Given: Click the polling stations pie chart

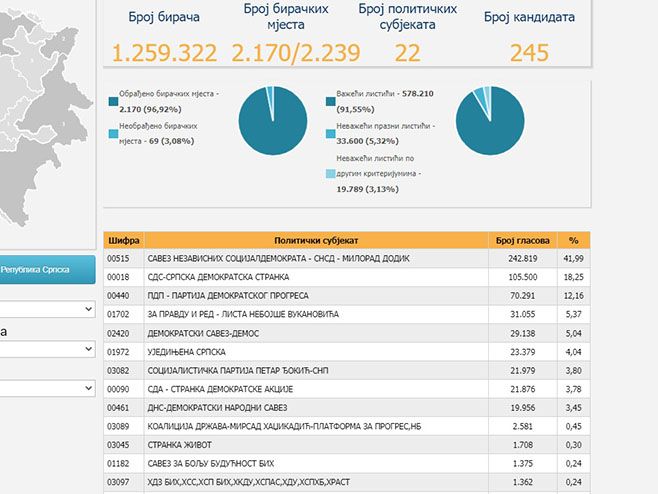Looking at the screenshot, I should (272, 120).
